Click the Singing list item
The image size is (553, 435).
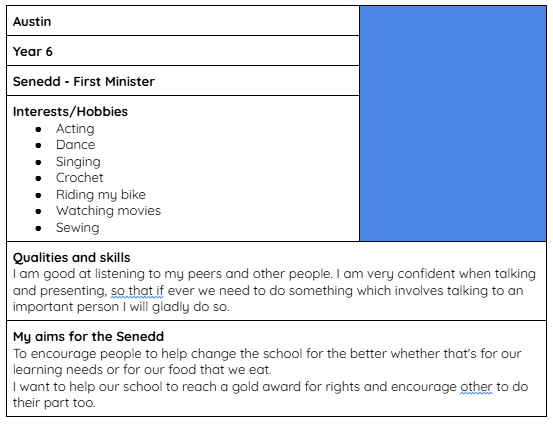[x=78, y=162]
